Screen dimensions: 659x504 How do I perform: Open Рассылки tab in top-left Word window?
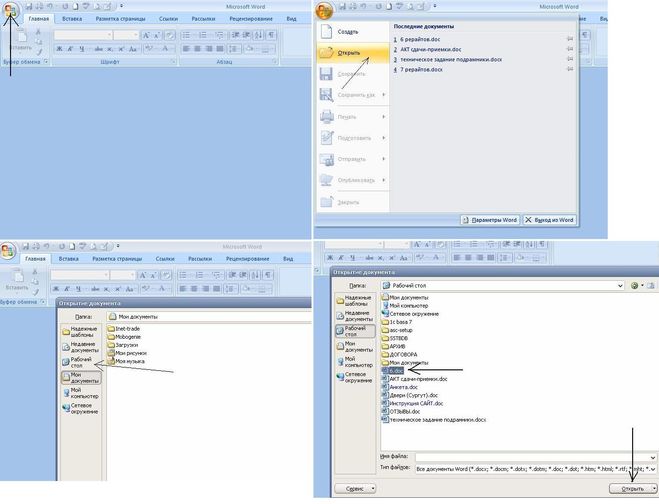[x=203, y=19]
